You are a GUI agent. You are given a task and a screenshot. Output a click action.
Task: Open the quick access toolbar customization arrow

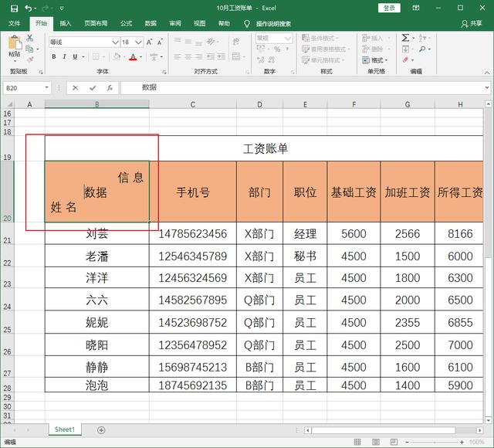tap(62, 8)
